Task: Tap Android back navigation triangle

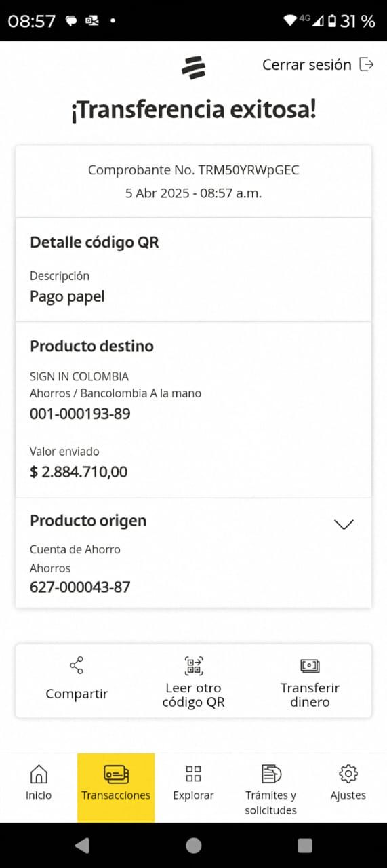Action: (x=82, y=845)
